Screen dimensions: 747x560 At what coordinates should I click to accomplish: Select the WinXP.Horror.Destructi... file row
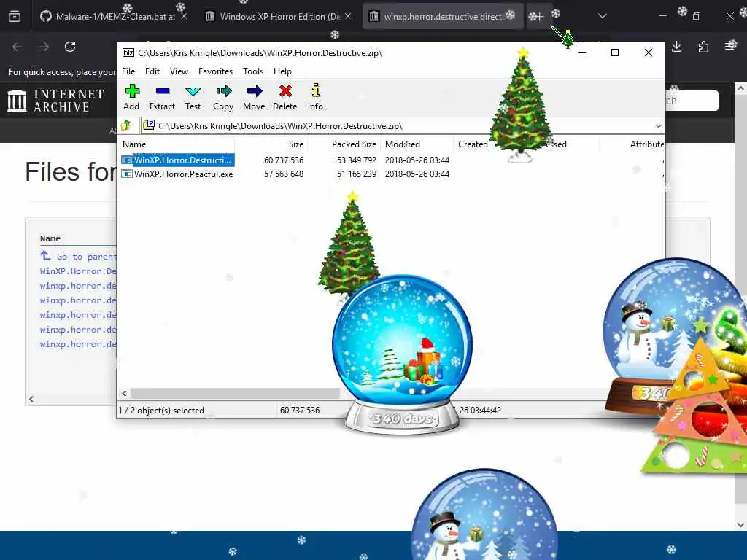coord(178,160)
